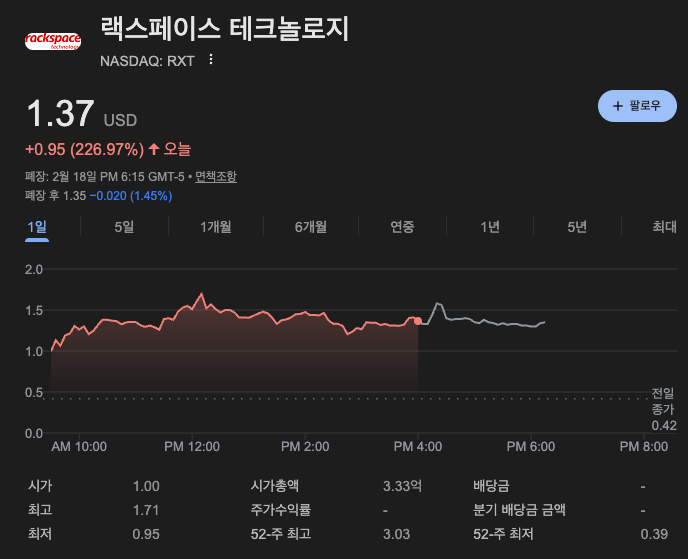This screenshot has height=559, width=688.
Task: Click the 시가 value 1.00
Action: tap(146, 486)
